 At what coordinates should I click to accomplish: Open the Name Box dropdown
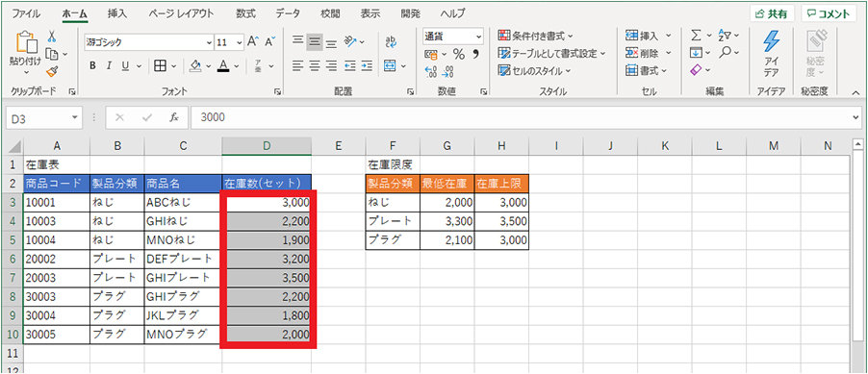pos(75,117)
